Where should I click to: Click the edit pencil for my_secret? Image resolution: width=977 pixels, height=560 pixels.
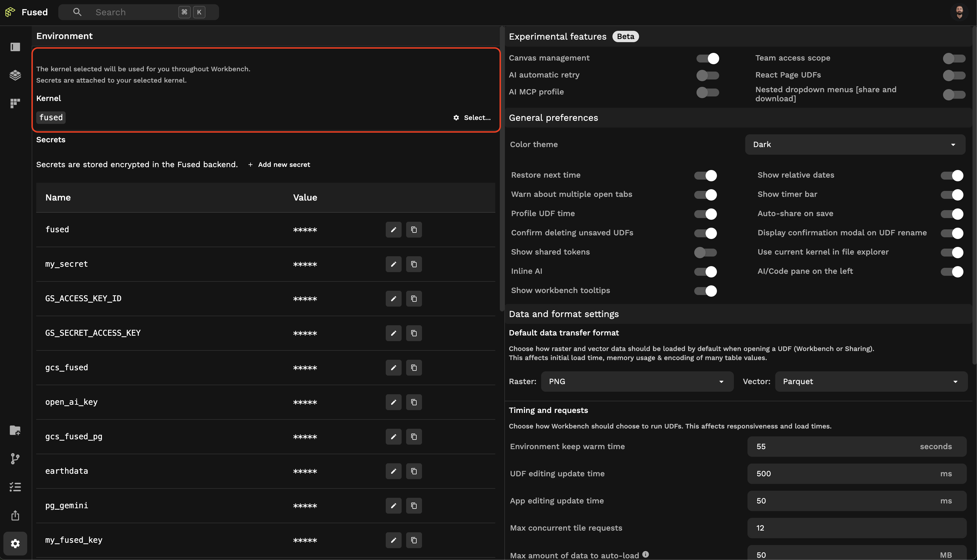[x=393, y=264]
